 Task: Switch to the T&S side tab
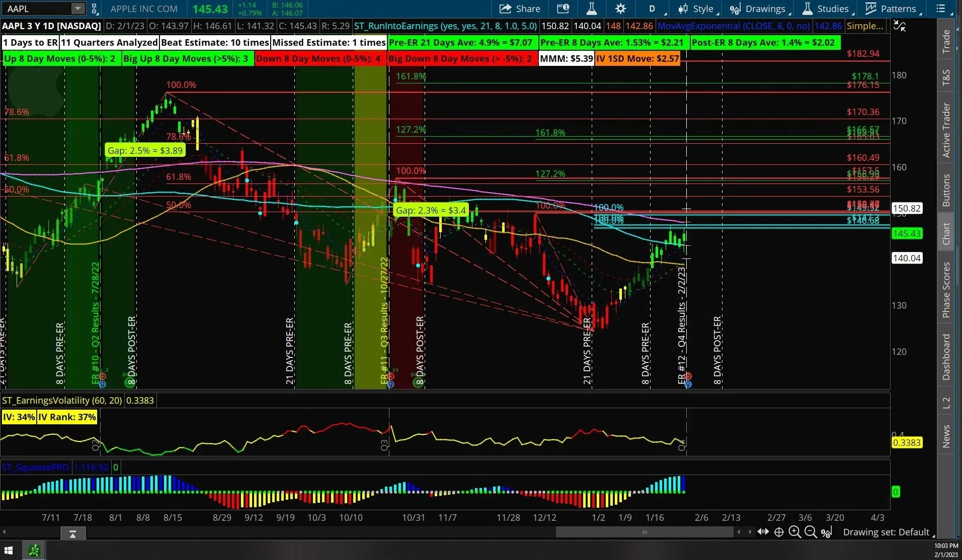pyautogui.click(x=946, y=77)
